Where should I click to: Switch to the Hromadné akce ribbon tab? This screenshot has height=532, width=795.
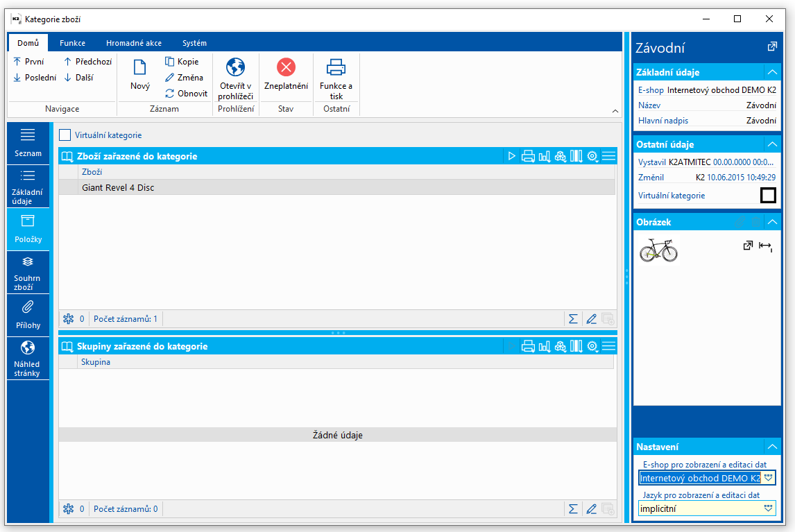(134, 43)
